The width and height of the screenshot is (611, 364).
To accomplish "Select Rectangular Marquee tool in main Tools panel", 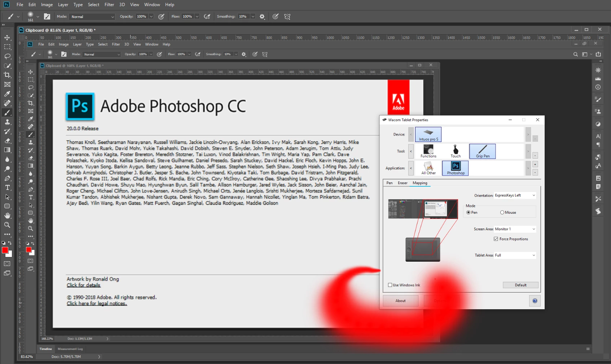I will [x=7, y=47].
